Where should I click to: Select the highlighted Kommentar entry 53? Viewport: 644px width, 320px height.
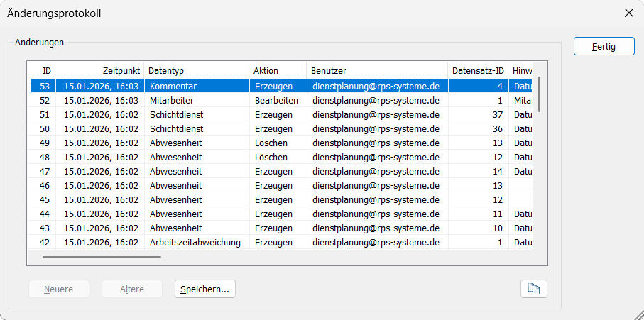(281, 86)
